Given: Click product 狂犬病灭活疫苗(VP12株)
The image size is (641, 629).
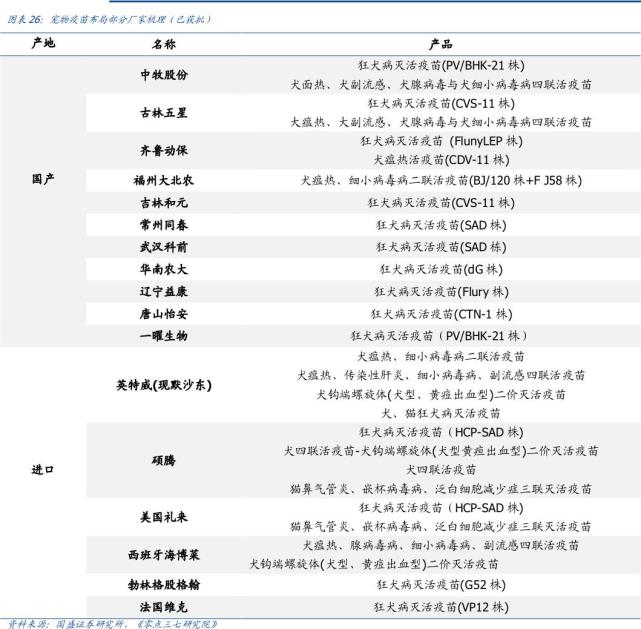Looking at the screenshot, I should (x=441, y=607).
